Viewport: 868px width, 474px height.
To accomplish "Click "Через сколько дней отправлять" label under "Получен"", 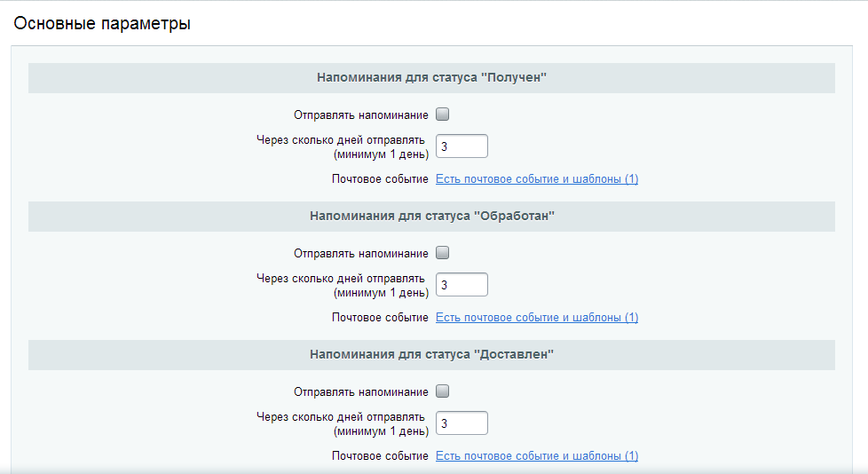I will point(342,140).
